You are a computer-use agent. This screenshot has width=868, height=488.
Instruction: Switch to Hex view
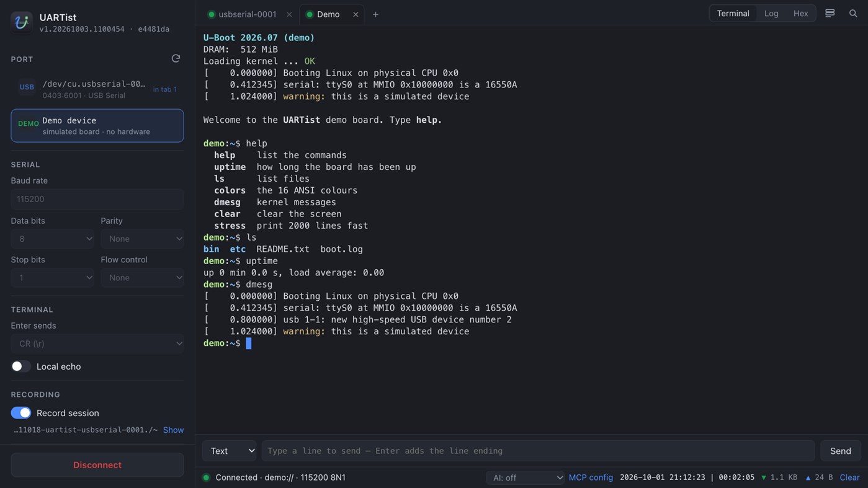pos(800,13)
